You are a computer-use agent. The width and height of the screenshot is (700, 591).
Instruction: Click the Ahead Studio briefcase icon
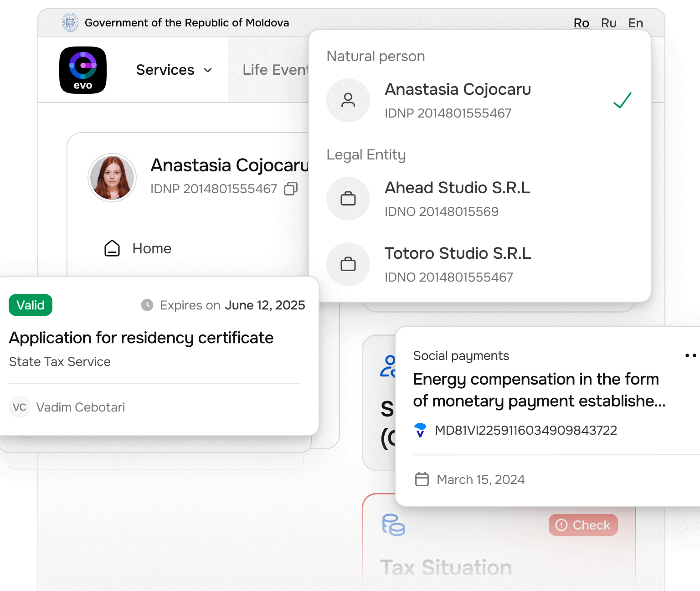coord(348,199)
